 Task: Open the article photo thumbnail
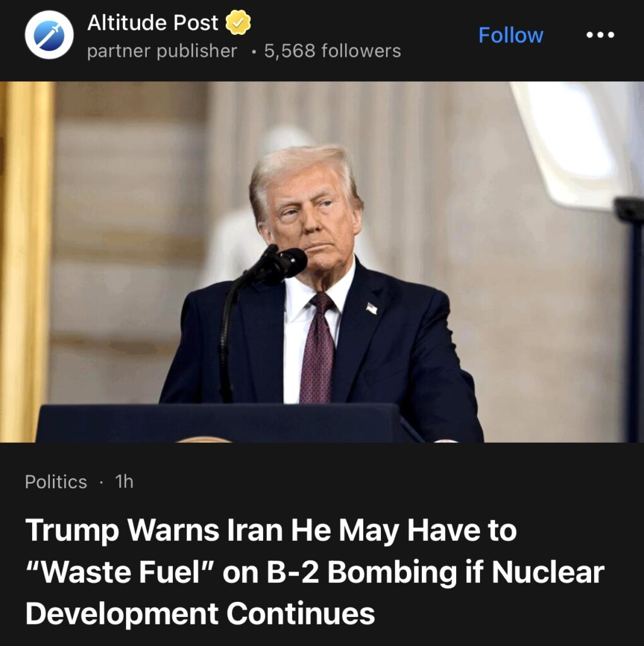point(322,262)
